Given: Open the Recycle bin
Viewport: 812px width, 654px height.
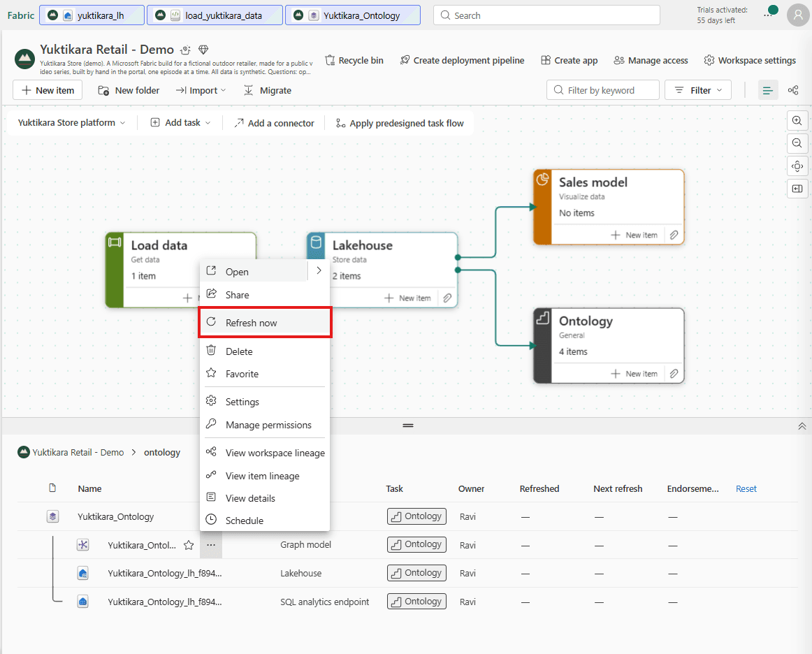Looking at the screenshot, I should (354, 61).
